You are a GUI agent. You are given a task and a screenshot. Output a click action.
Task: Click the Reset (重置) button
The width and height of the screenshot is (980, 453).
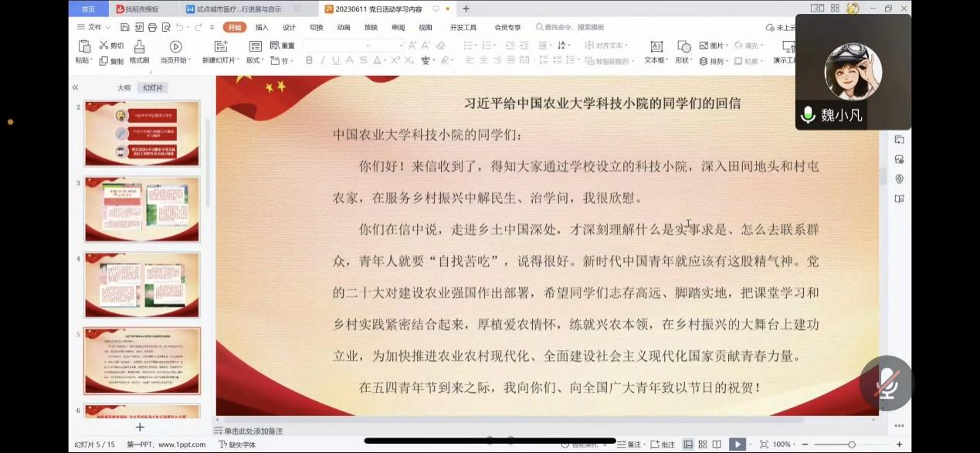(283, 46)
